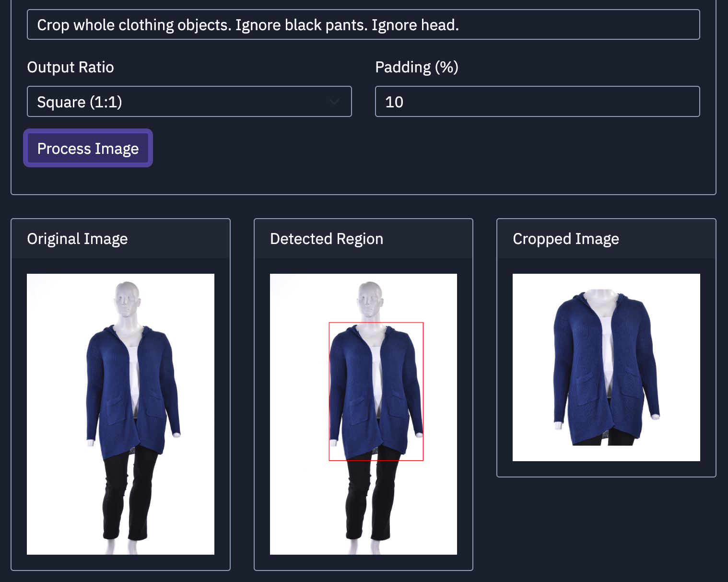Select the Padding (%) value field

pyautogui.click(x=537, y=102)
